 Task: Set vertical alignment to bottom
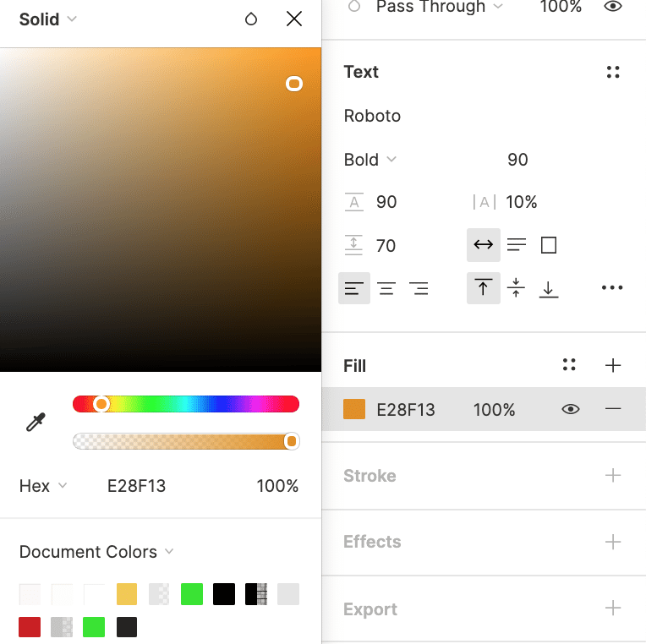click(x=549, y=289)
